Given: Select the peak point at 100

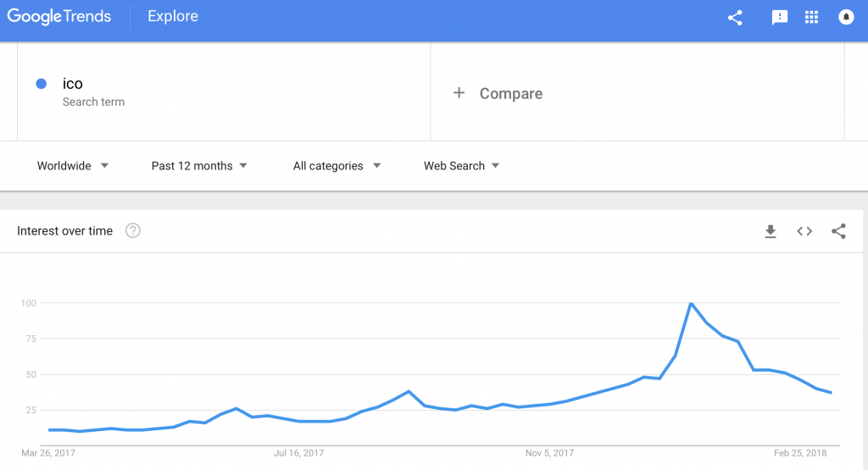Looking at the screenshot, I should [x=691, y=303].
